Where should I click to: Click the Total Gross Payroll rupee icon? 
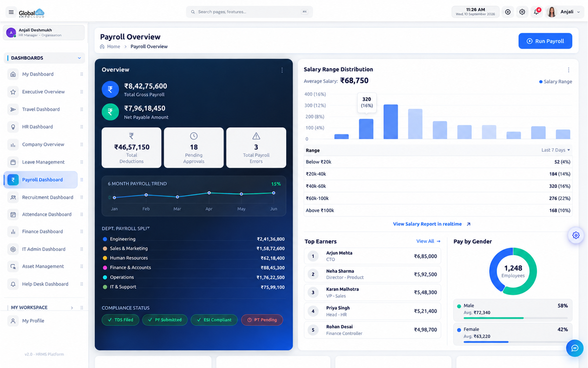point(110,89)
